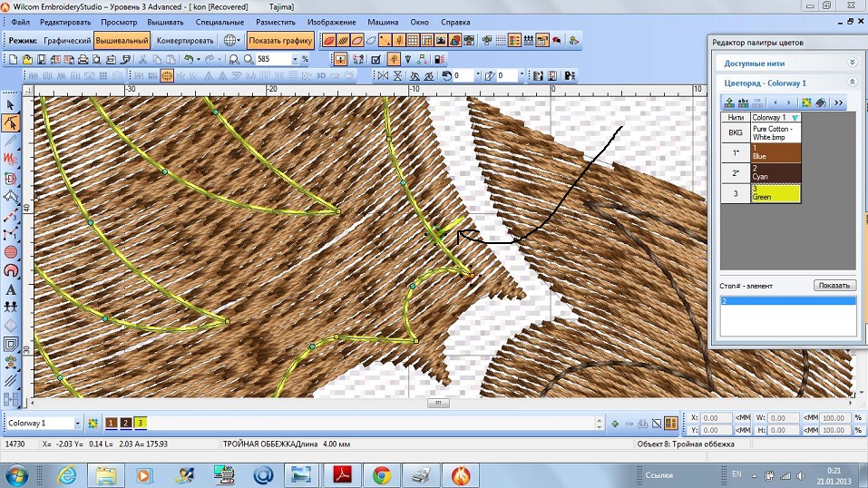Toggle the Показать графику button

279,40
